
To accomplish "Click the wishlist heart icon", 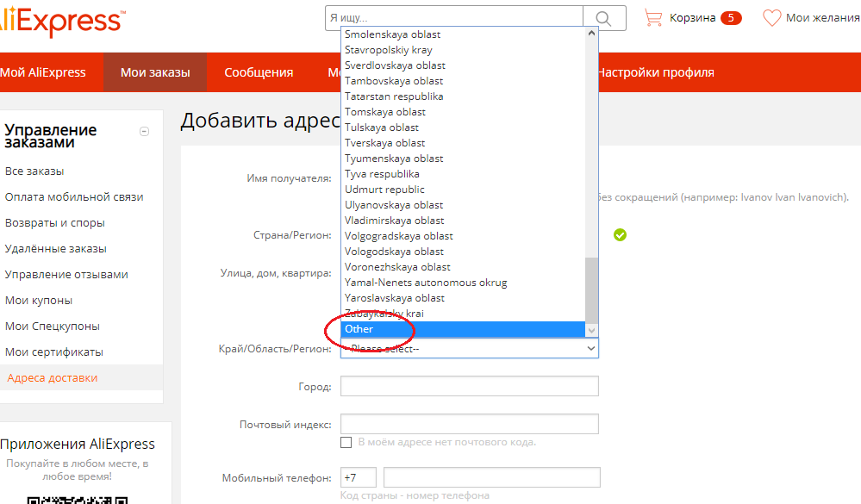I will coord(771,18).
